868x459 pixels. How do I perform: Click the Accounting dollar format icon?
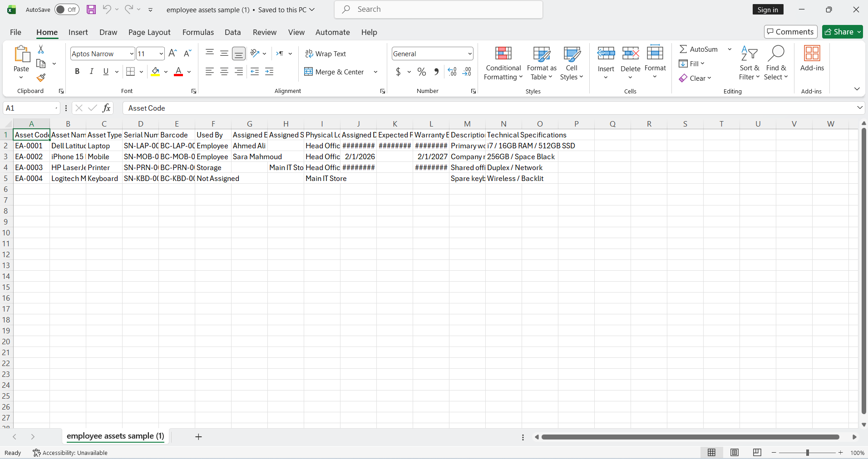pyautogui.click(x=398, y=72)
